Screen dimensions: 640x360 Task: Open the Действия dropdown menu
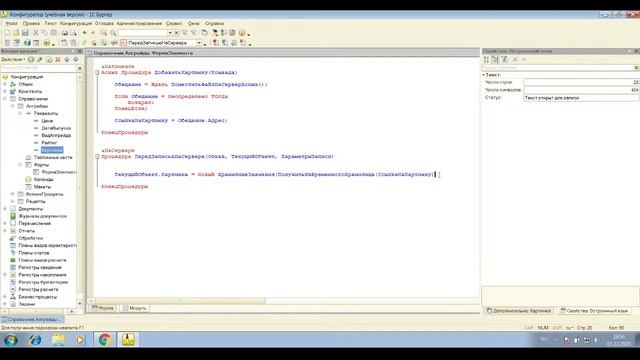(x=13, y=60)
